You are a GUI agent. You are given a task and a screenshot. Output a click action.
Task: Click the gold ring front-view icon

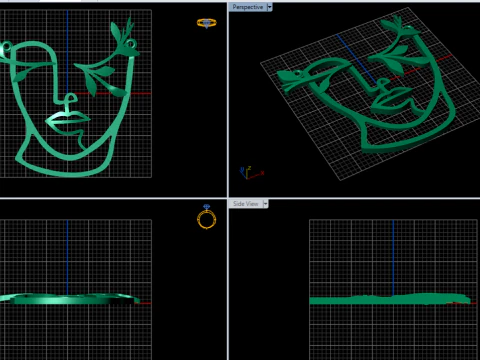tap(206, 217)
